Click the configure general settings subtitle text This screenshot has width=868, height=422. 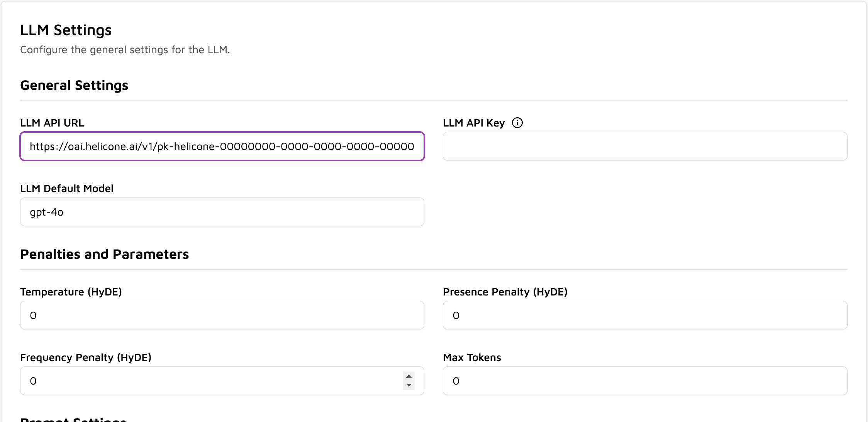click(x=125, y=49)
